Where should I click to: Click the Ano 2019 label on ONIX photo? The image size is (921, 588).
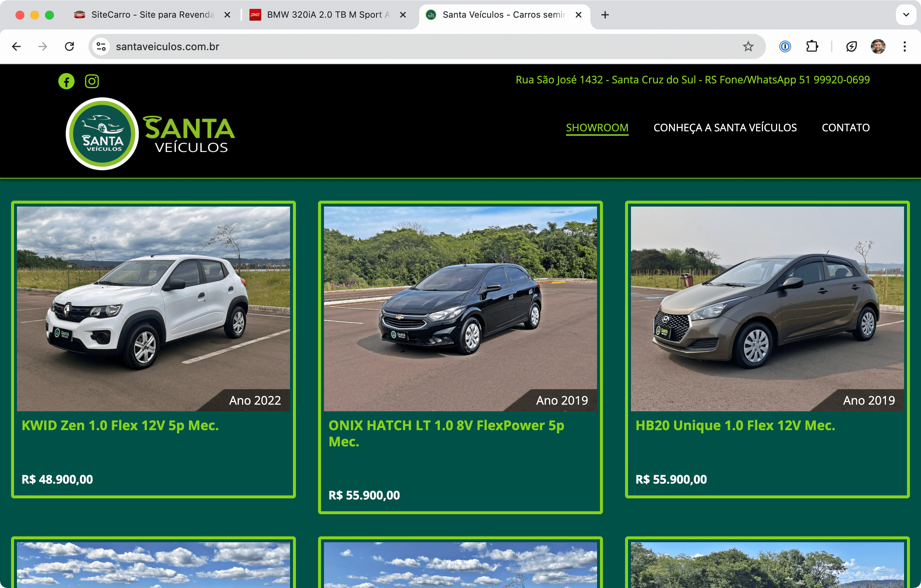click(x=562, y=400)
